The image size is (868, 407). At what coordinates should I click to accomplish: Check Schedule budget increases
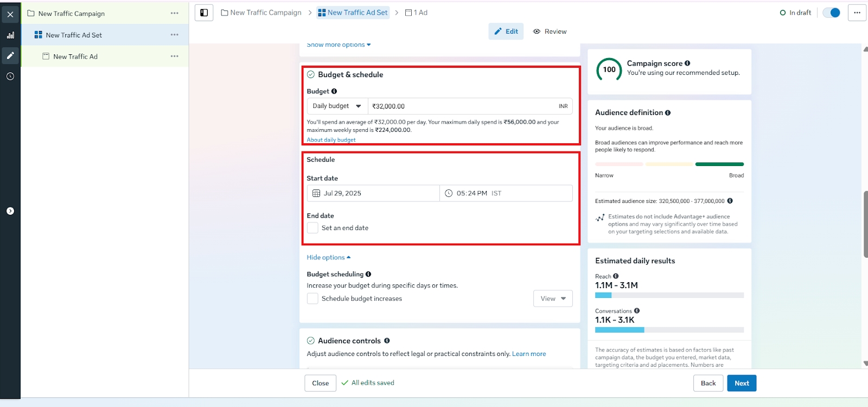coord(312,298)
